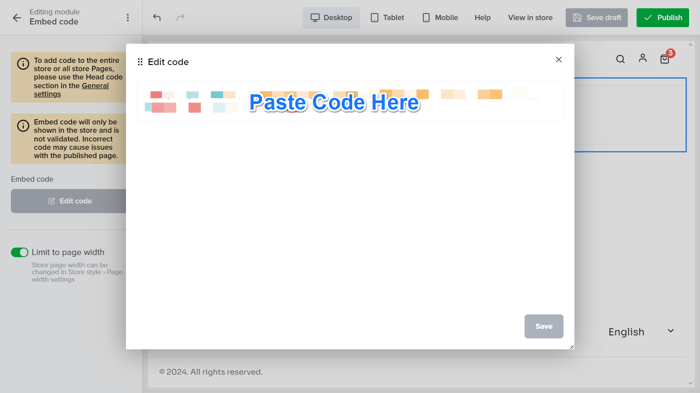Screen dimensions: 700x393
Task: Redo the last undone change
Action: 180,17
